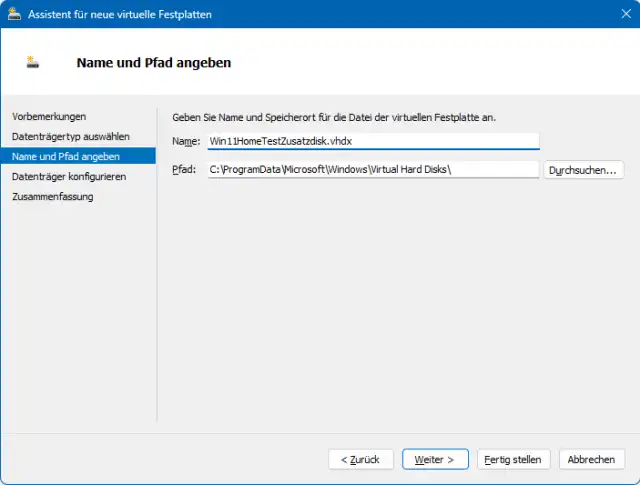Screen dimensions: 640x485
Task: Select the highlighted Name und Pfad angeben step
Action: pos(66,156)
